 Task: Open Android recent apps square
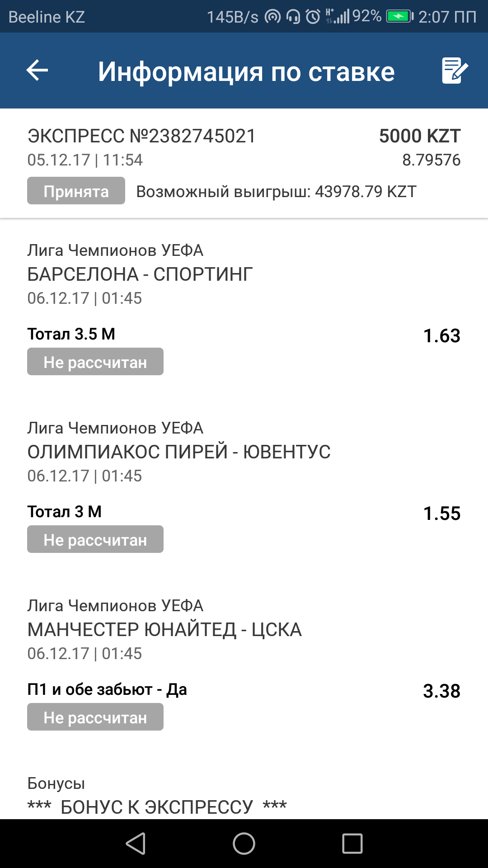tap(352, 844)
